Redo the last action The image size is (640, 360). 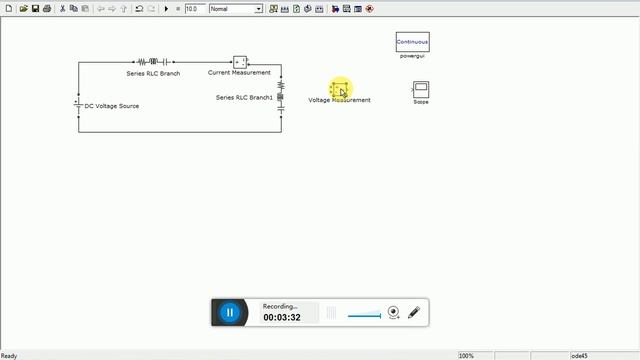tap(151, 9)
